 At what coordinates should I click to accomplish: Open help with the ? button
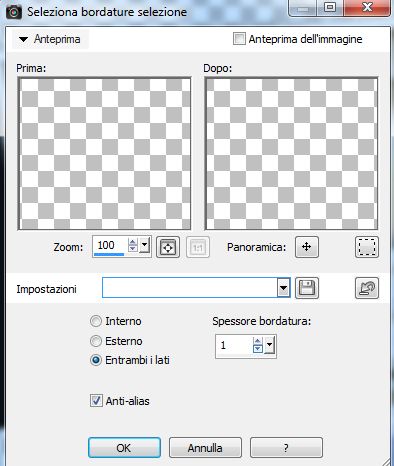point(286,448)
